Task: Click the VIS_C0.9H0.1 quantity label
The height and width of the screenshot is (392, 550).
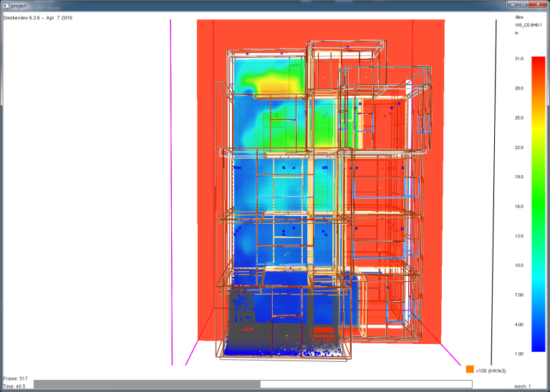Action: pos(528,25)
